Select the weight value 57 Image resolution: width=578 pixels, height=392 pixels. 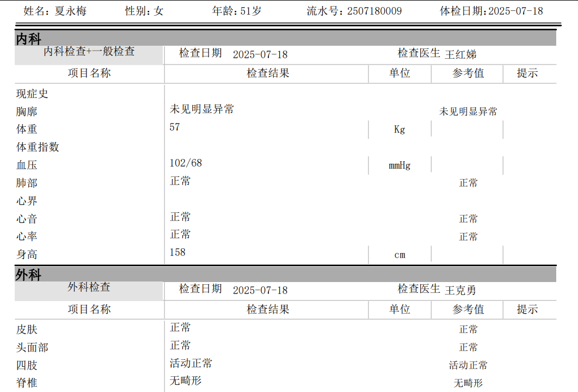(x=175, y=127)
